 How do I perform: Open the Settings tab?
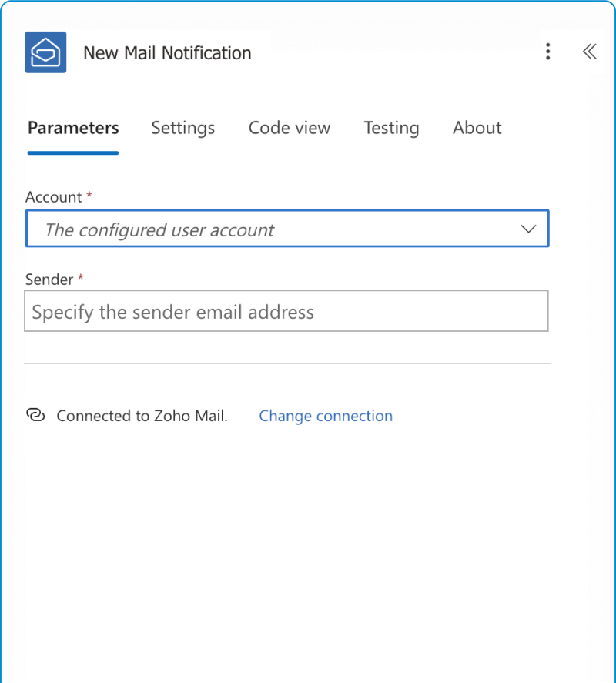183,128
